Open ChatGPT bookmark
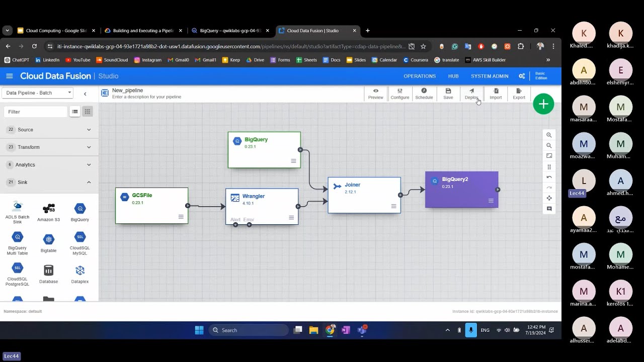The height and width of the screenshot is (362, 644). 17,60
